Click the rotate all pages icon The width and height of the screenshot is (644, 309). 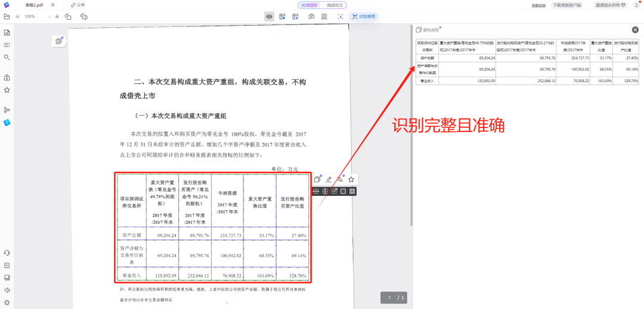[x=84, y=17]
